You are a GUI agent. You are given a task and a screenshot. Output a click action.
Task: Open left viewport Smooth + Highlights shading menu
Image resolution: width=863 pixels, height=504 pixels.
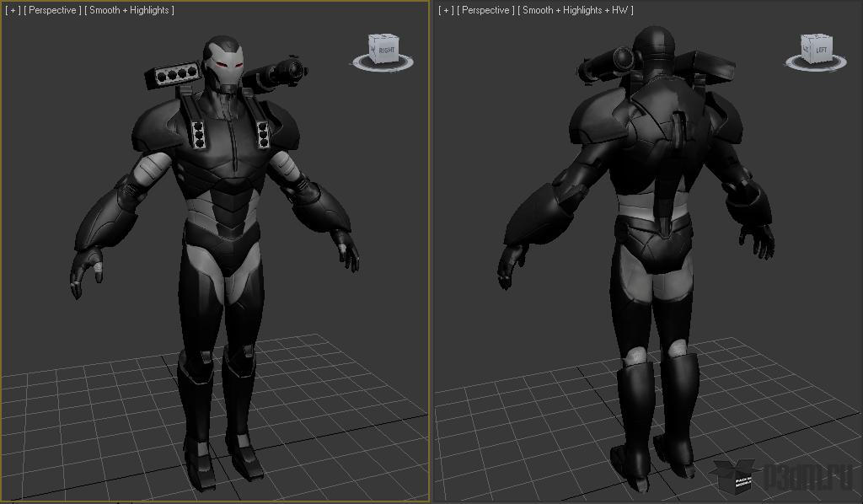129,10
